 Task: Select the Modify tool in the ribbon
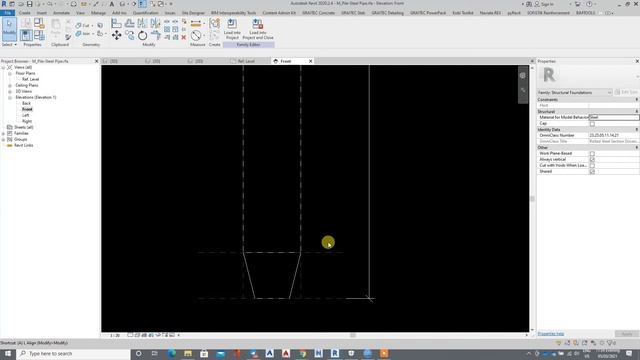pos(9,29)
